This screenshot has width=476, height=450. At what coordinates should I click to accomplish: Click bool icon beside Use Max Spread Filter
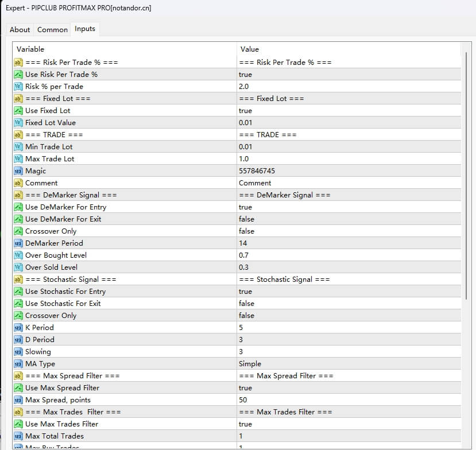pyautogui.click(x=18, y=388)
